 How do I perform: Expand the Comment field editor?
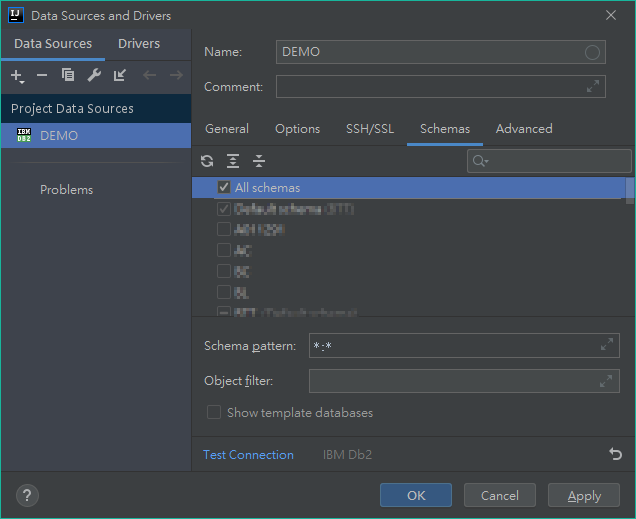point(593,87)
